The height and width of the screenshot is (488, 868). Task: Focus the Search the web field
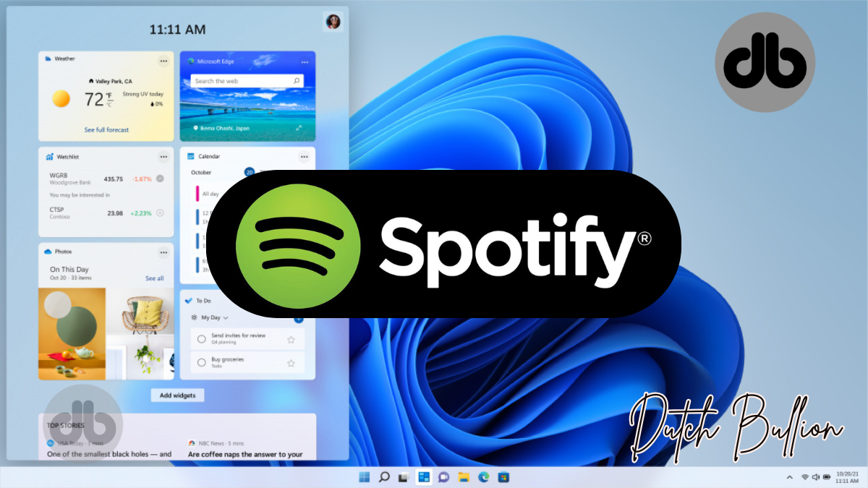[x=247, y=81]
